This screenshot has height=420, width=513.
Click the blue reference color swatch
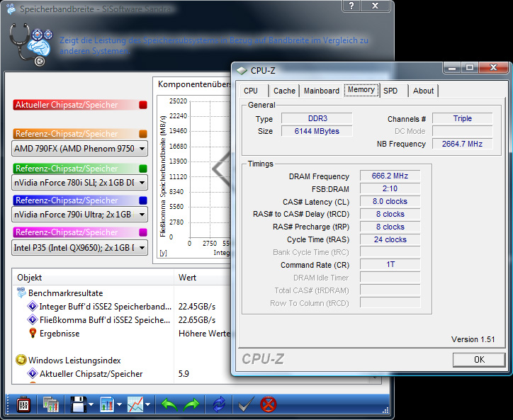coord(143,200)
